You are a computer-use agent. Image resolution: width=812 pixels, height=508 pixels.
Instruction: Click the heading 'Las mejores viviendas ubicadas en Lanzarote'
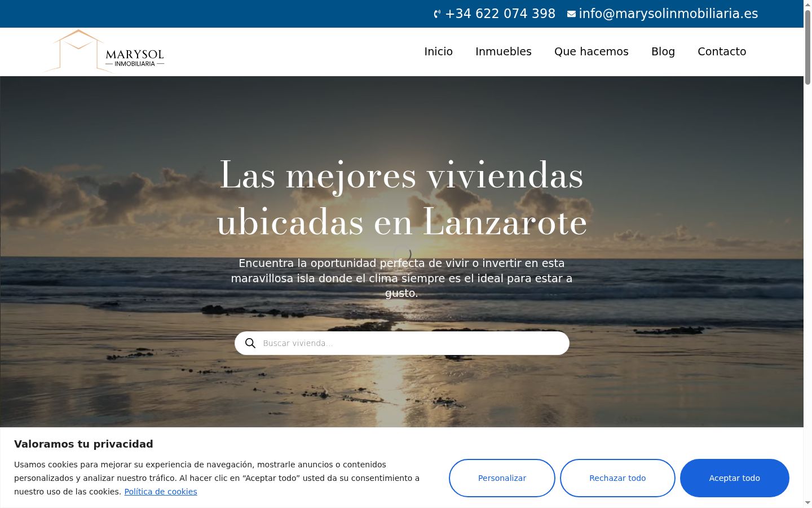[x=401, y=198]
